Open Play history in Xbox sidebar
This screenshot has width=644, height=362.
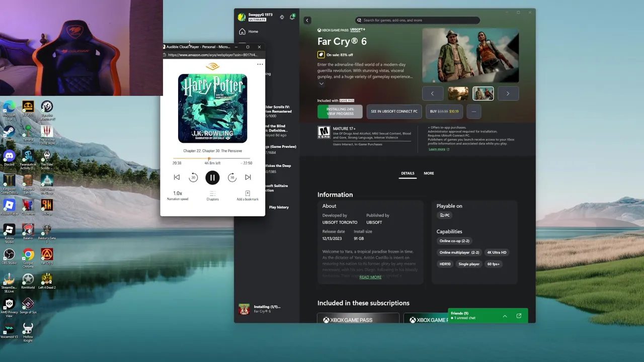tap(279, 207)
